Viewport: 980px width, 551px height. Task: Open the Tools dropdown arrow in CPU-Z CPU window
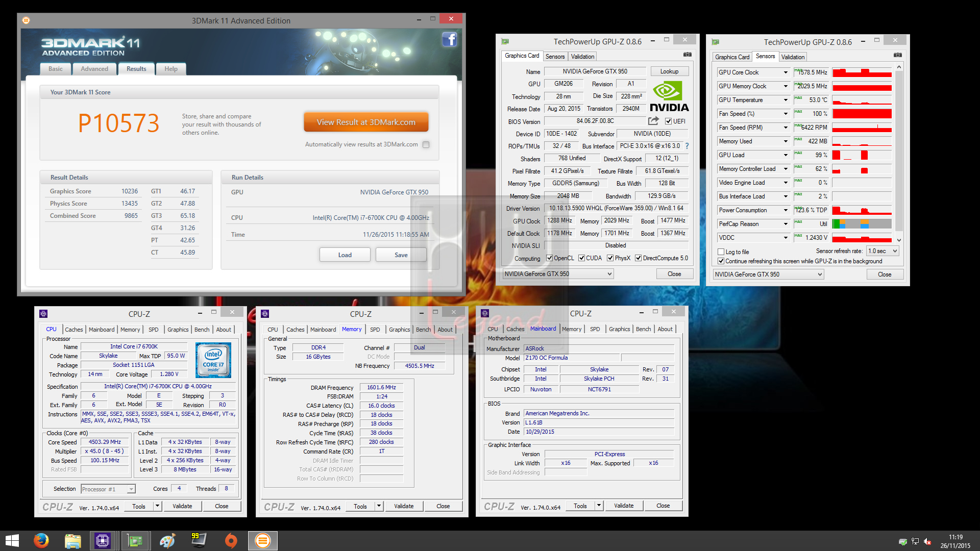158,506
